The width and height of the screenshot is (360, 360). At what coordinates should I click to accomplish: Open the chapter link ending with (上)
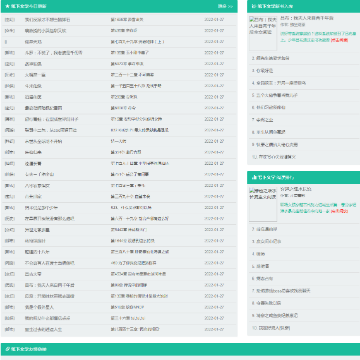(137, 42)
